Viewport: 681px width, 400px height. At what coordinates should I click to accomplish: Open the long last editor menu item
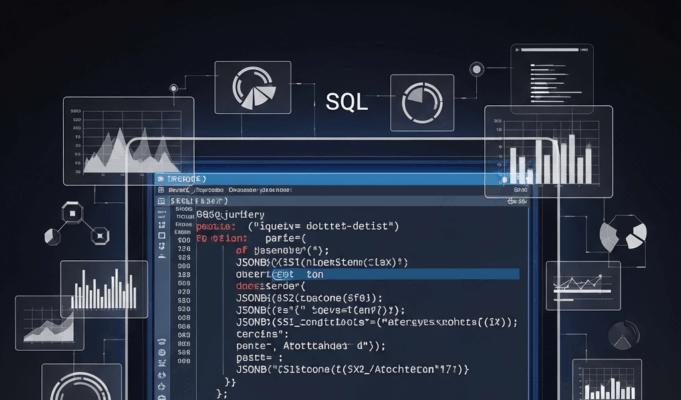point(260,190)
